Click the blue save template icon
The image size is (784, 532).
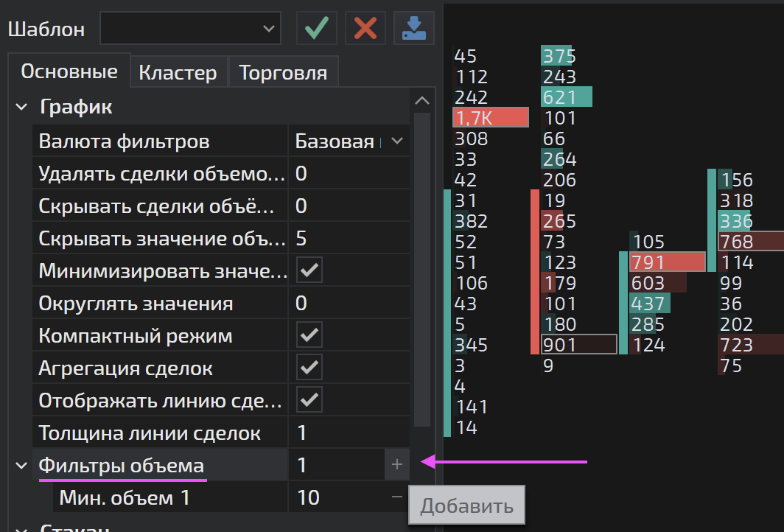click(x=413, y=29)
